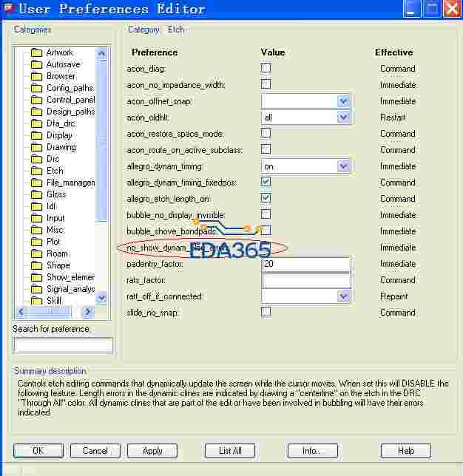Image resolution: width=463 pixels, height=476 pixels.
Task: Check the slide_no_snap checkbox
Action: tap(266, 312)
